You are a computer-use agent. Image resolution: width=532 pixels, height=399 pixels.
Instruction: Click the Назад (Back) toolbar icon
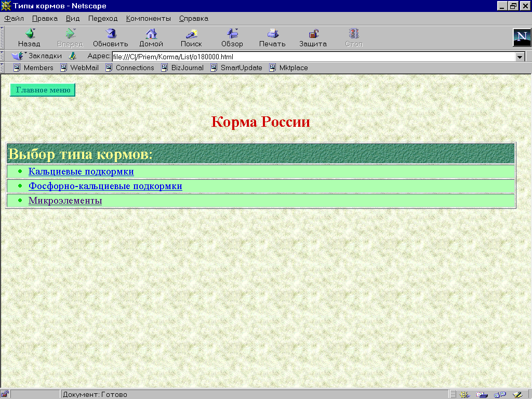tap(29, 34)
